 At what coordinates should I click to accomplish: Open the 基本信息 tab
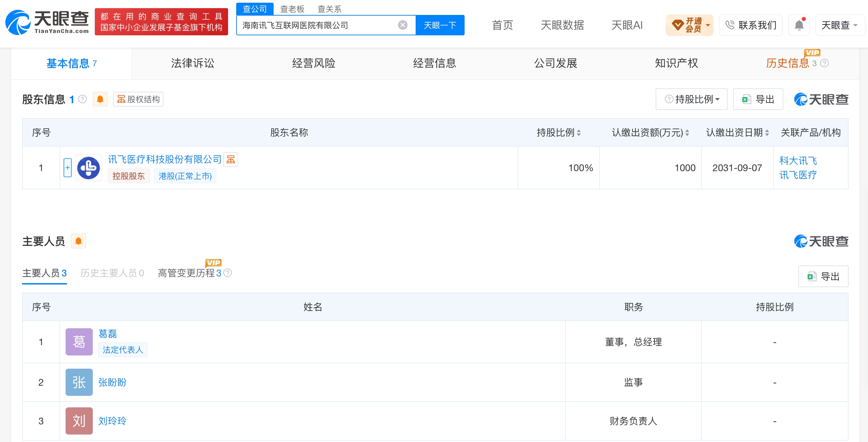71,63
